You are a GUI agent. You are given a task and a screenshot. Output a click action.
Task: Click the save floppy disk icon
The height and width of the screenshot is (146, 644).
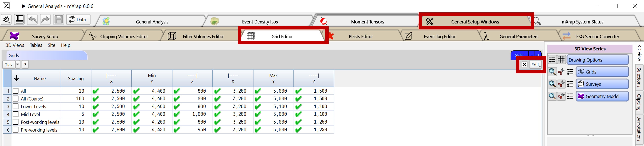(x=59, y=19)
